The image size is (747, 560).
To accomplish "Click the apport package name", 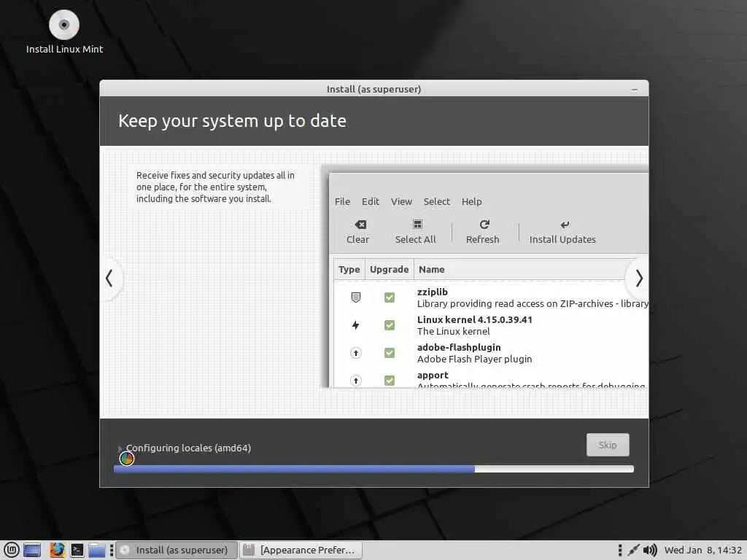I will click(433, 376).
